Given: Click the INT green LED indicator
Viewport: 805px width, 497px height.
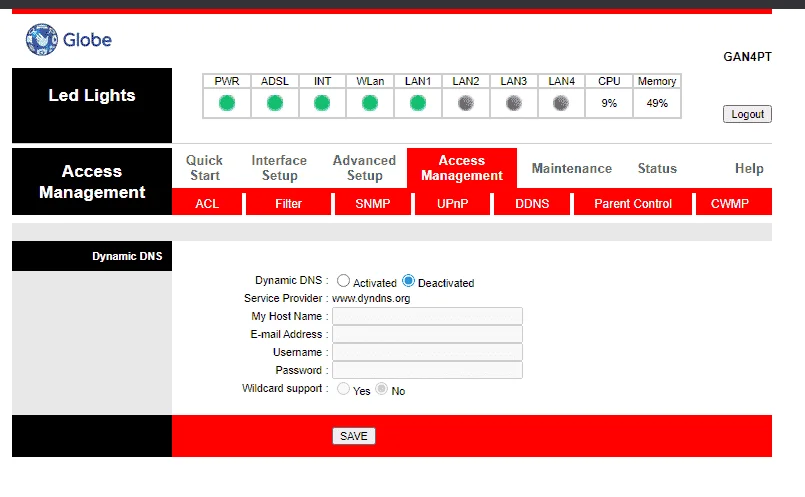Looking at the screenshot, I should 322,103.
